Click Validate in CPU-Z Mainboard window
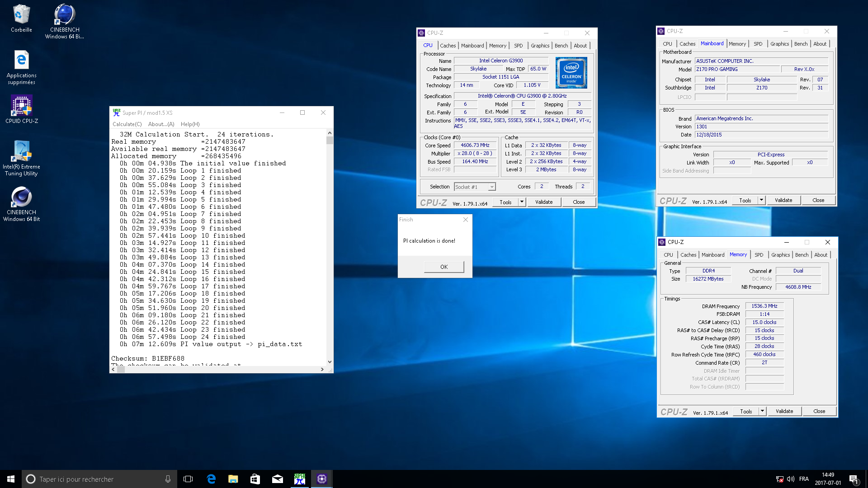Viewport: 868px width, 488px height. pyautogui.click(x=783, y=200)
